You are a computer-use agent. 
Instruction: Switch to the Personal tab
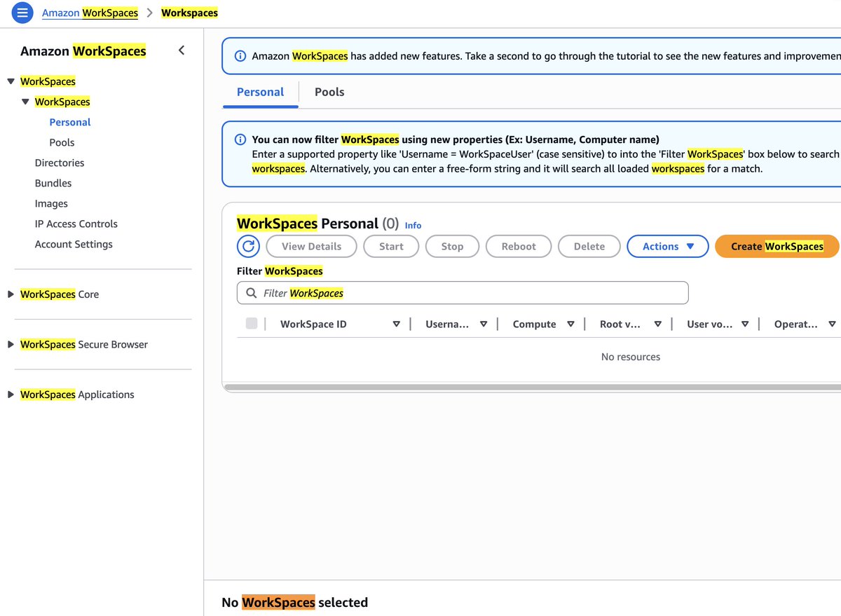[260, 92]
